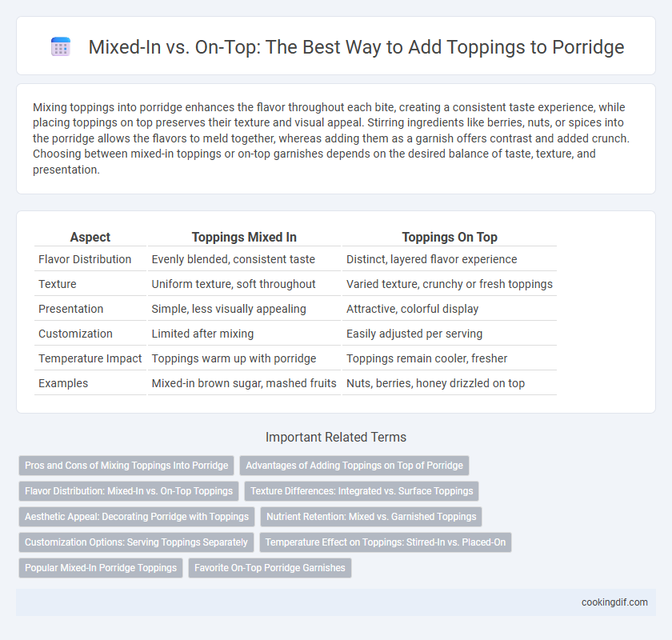Click 'Favorite On-Top Porridge Garnishes' tag
The image size is (672, 640).
point(270,567)
